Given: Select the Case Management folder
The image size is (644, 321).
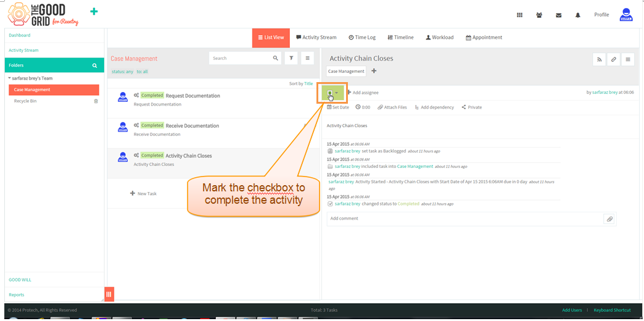Looking at the screenshot, I should click(54, 90).
